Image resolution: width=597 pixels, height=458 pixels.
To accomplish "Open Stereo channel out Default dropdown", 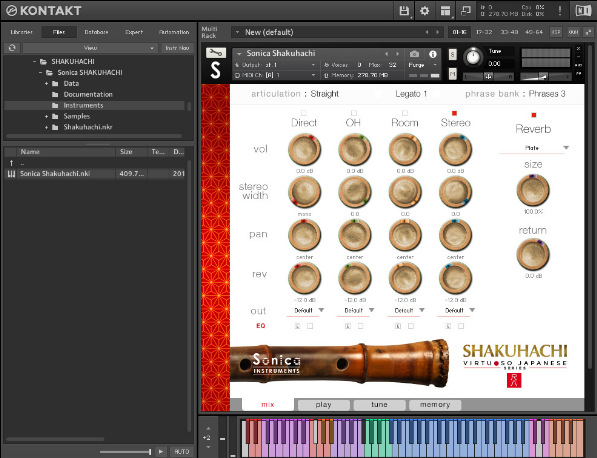I will pyautogui.click(x=457, y=311).
